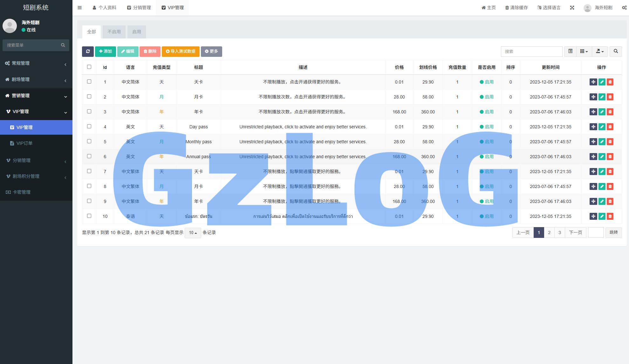Click the fullscreen expand icon in header

572,8
